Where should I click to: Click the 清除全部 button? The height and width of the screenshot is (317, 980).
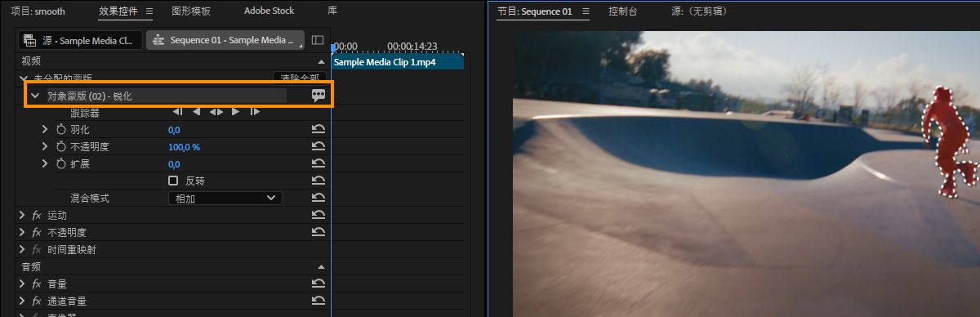300,78
